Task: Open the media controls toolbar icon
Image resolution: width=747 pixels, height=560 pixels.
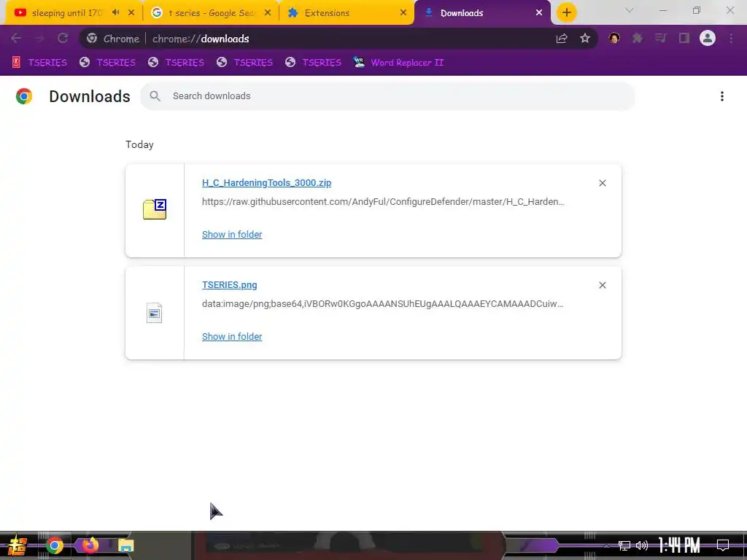Action: click(x=661, y=39)
